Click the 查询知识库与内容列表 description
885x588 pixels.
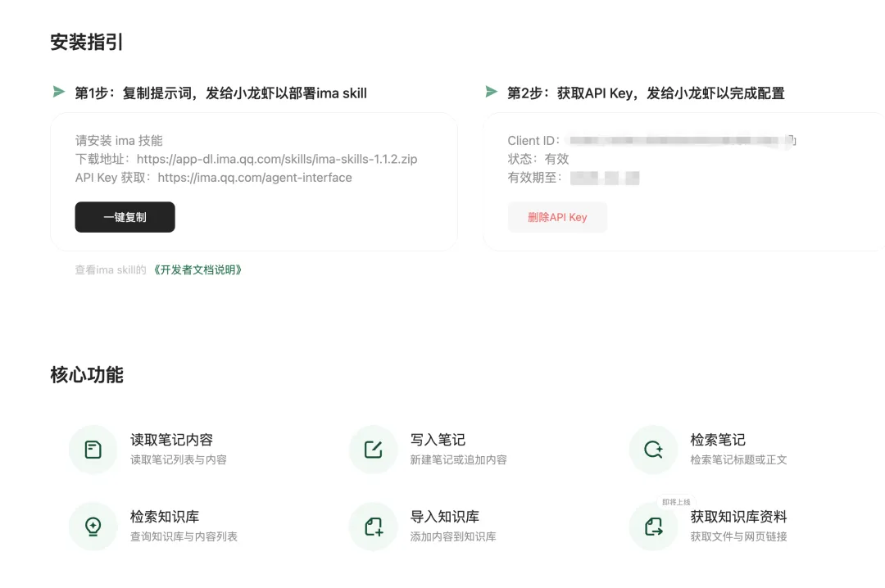coord(184,536)
